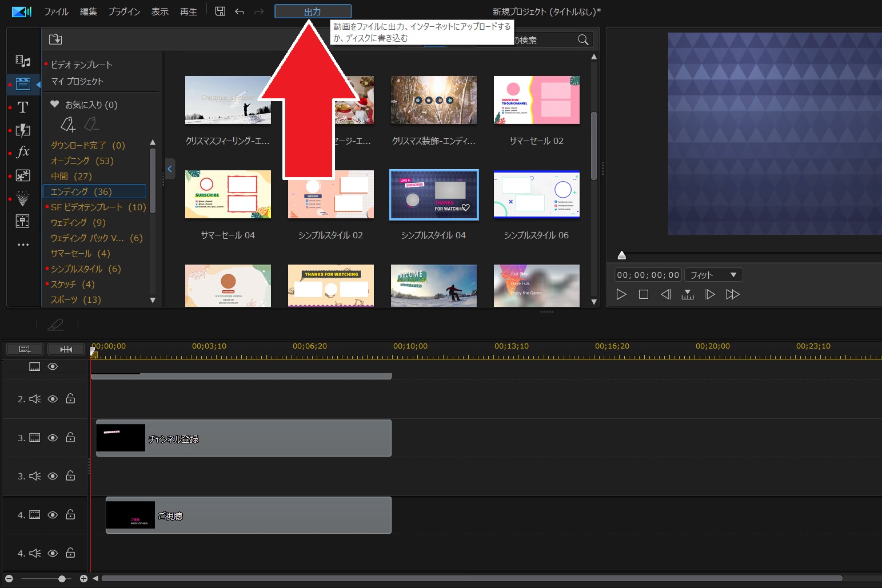Open the Media Room icon
This screenshot has height=588, width=882.
point(23,61)
